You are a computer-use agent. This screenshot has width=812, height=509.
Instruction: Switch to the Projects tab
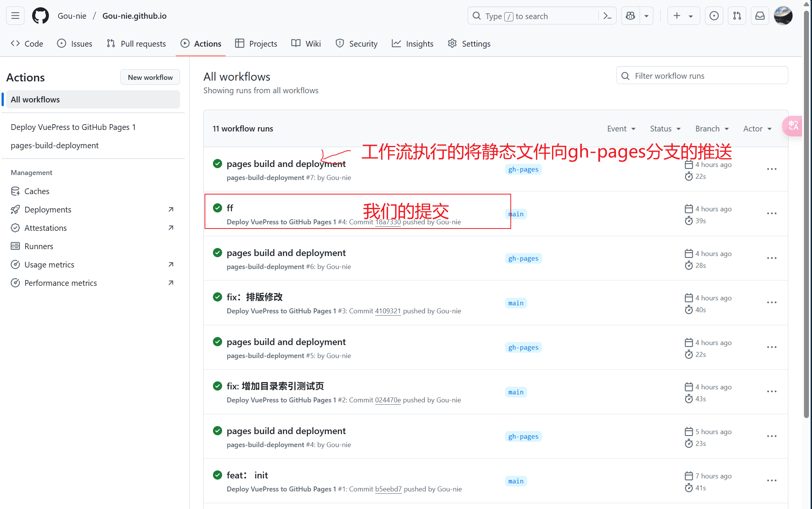256,44
